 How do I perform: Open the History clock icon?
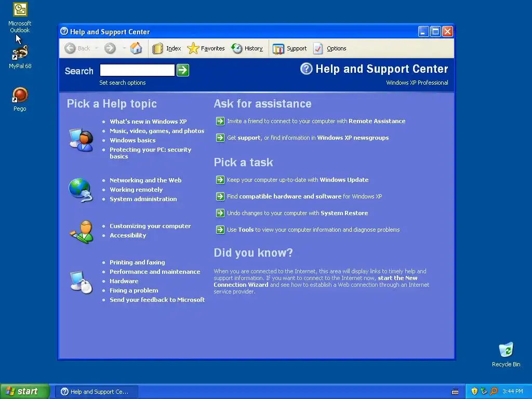click(237, 48)
